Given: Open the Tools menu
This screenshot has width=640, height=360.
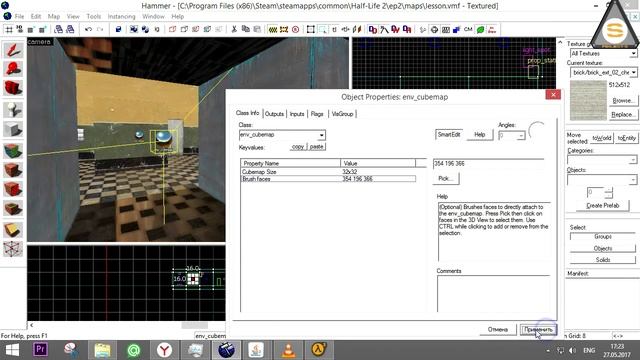Looking at the screenshot, I should 93,16.
